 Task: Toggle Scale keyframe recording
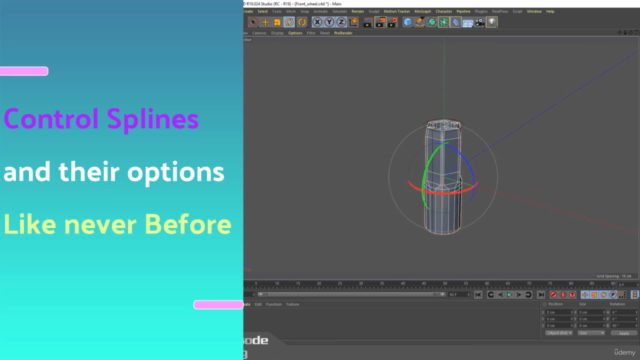[x=594, y=295]
